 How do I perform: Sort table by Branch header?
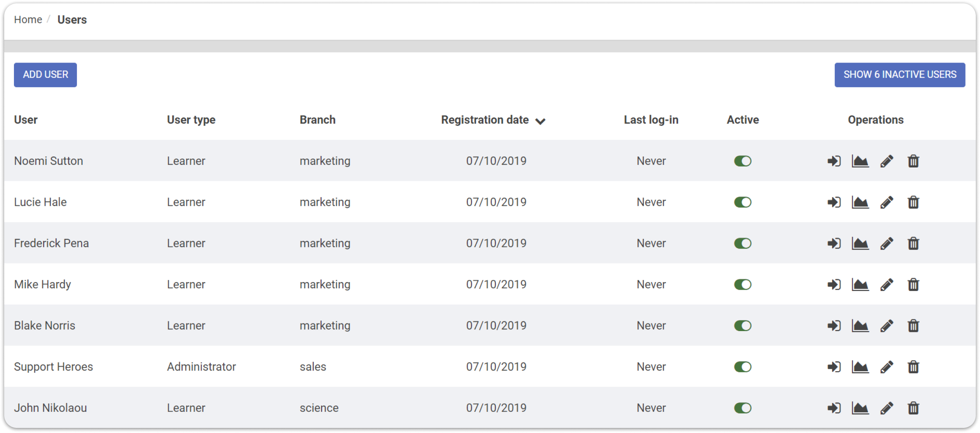coord(318,120)
